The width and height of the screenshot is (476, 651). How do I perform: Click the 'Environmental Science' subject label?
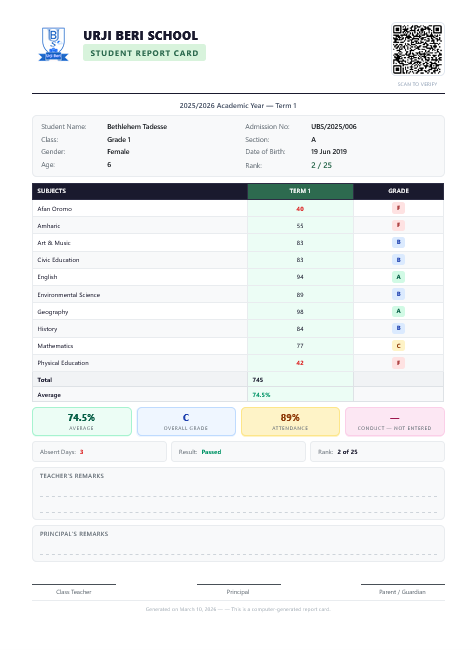[x=69, y=295]
